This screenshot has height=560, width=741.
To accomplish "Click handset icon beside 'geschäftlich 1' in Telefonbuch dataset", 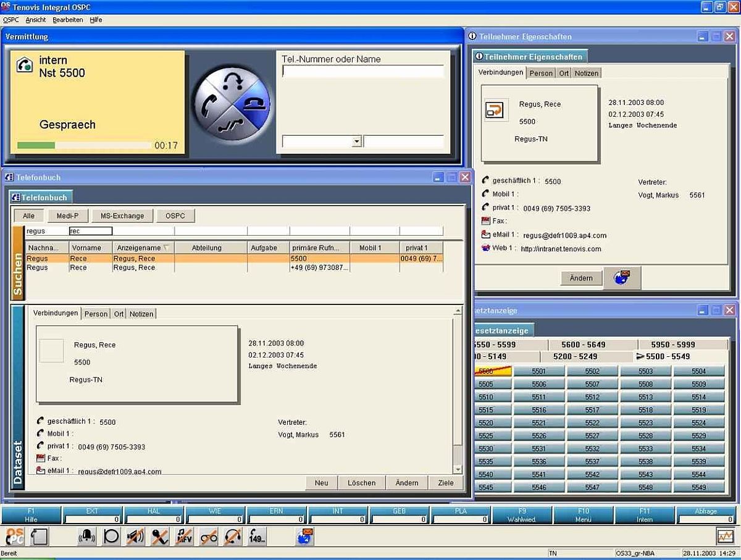I will click(41, 421).
